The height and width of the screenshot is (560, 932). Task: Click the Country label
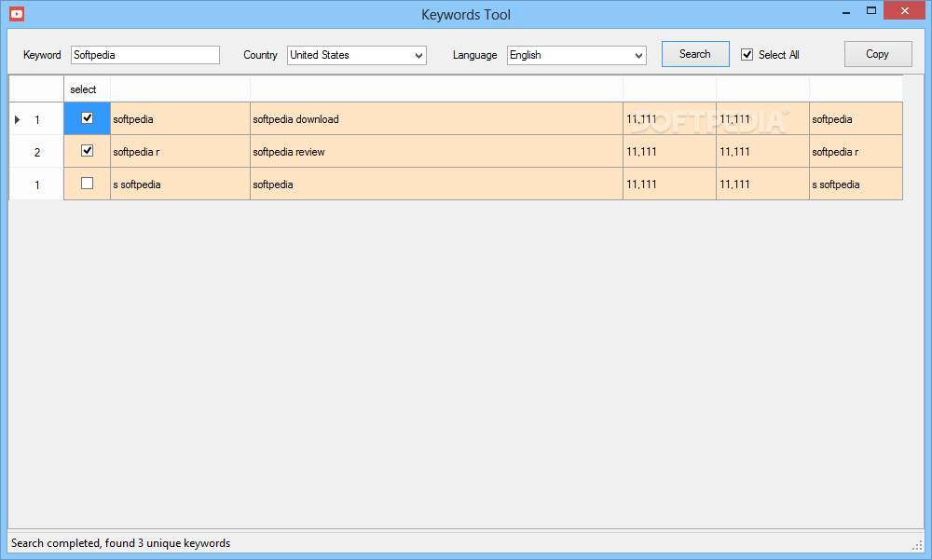[x=260, y=55]
